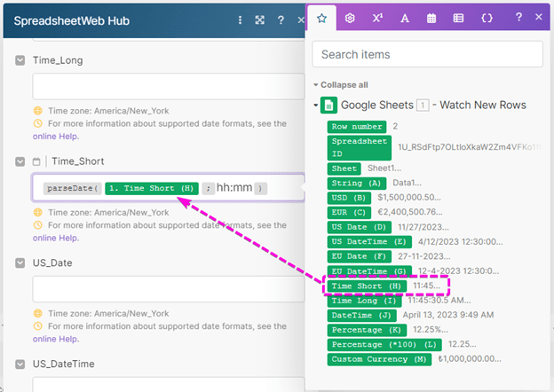This screenshot has width=554, height=392.
Task: Click the globe time zone icon under Time_Short
Action: pyautogui.click(x=38, y=212)
